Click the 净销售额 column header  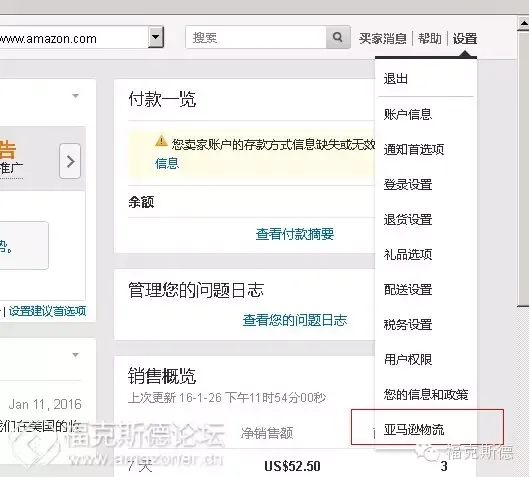[267, 433]
